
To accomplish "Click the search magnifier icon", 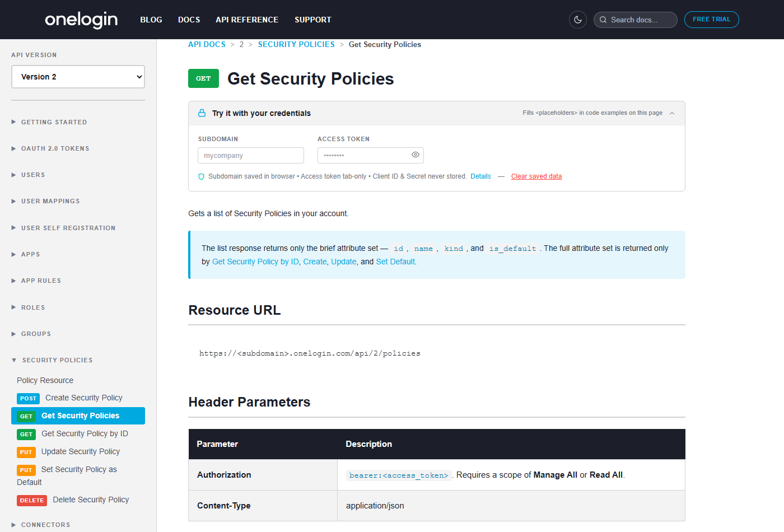I will click(x=603, y=20).
